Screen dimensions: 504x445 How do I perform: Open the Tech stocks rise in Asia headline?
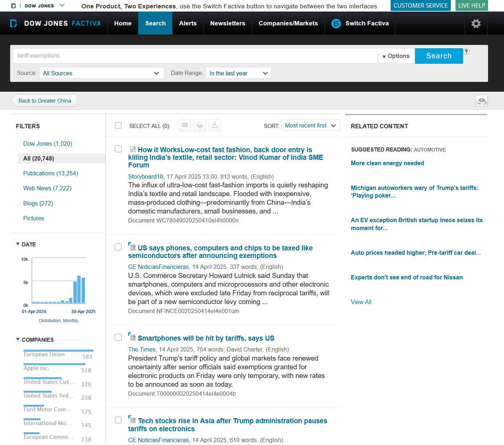pyautogui.click(x=227, y=425)
